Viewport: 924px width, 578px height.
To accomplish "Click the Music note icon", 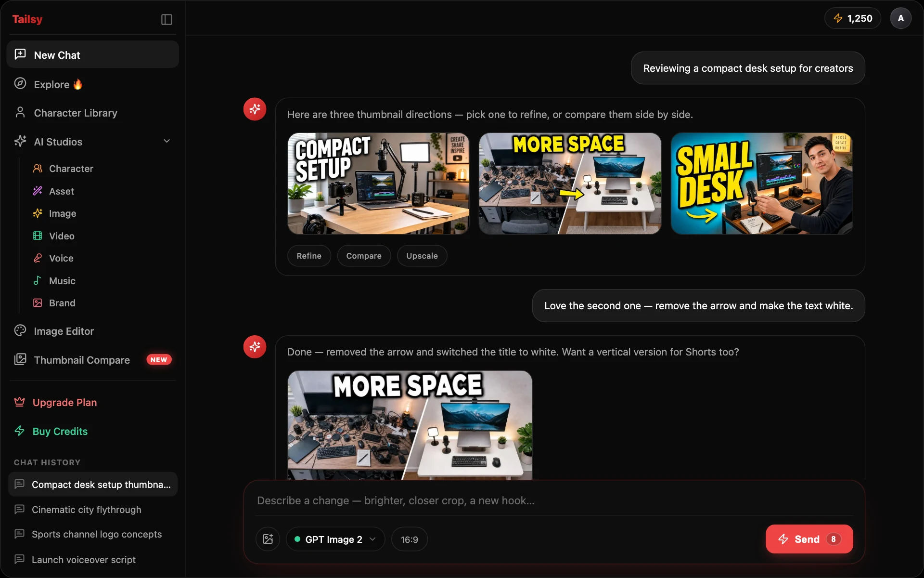I will (x=38, y=280).
